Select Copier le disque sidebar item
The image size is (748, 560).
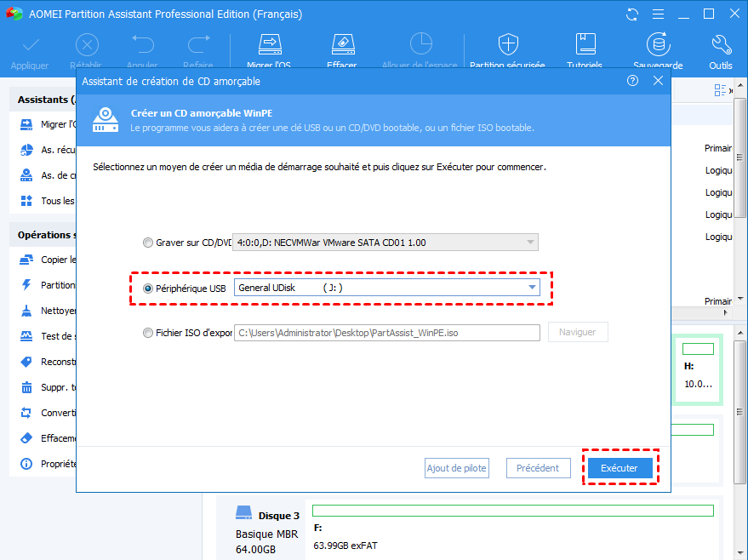click(x=48, y=260)
